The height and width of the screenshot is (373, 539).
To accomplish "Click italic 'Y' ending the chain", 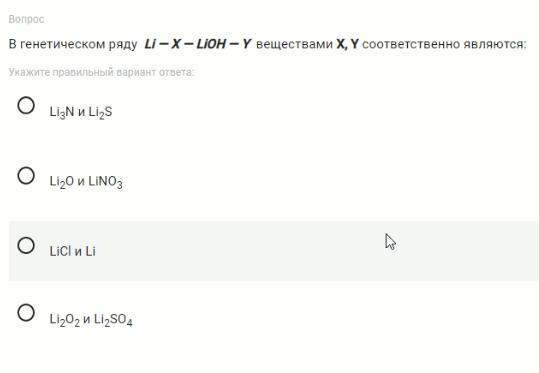I will point(246,44).
